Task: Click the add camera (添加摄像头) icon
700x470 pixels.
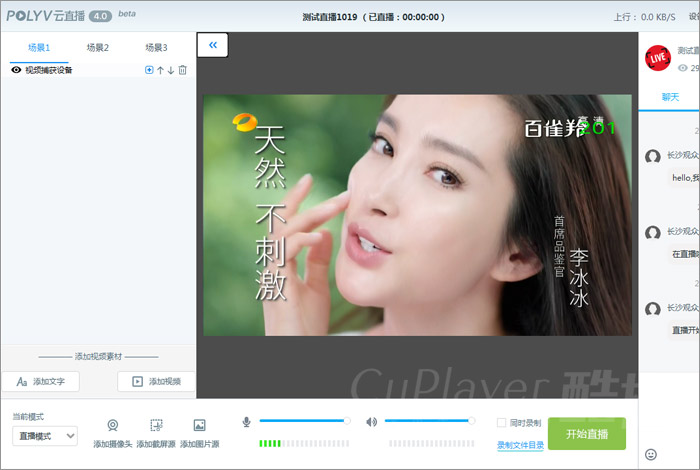Action: [113, 425]
